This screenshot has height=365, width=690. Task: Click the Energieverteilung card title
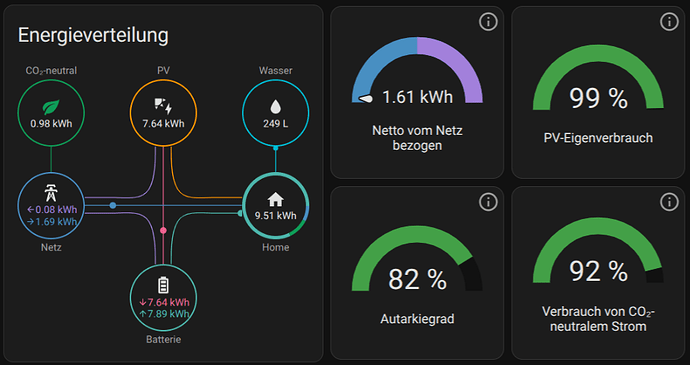(x=93, y=36)
